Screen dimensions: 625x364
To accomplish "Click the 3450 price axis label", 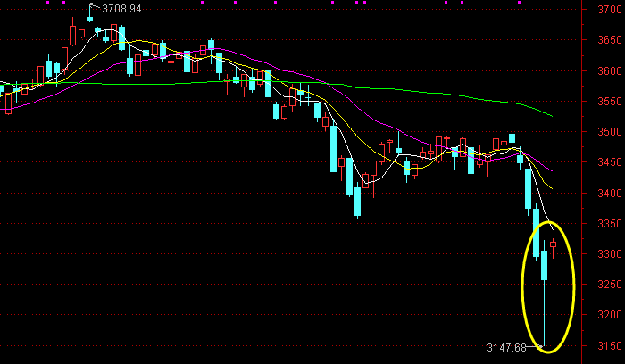I will point(610,162).
